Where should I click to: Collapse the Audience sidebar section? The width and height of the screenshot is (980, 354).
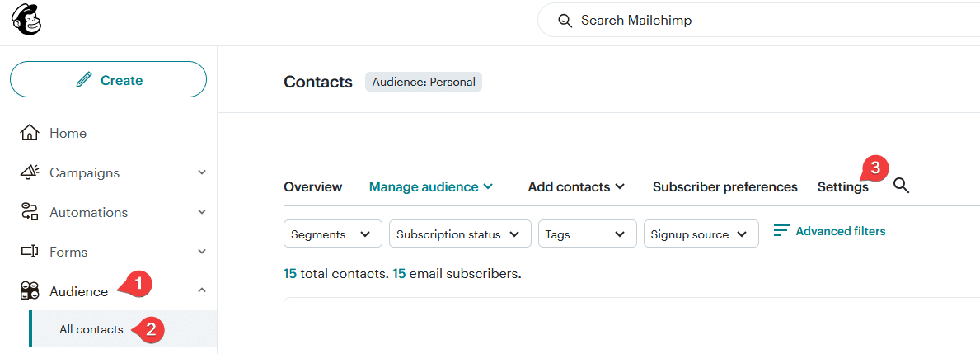[x=202, y=290]
